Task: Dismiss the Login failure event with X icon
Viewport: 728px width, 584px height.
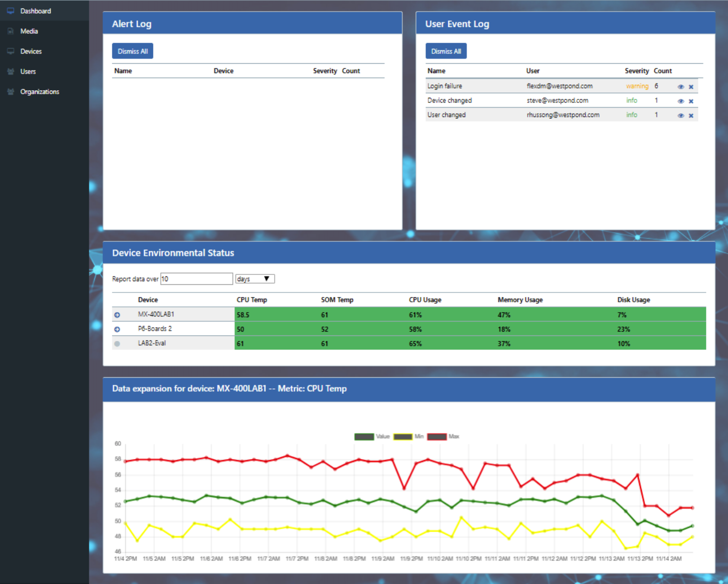Action: click(691, 87)
